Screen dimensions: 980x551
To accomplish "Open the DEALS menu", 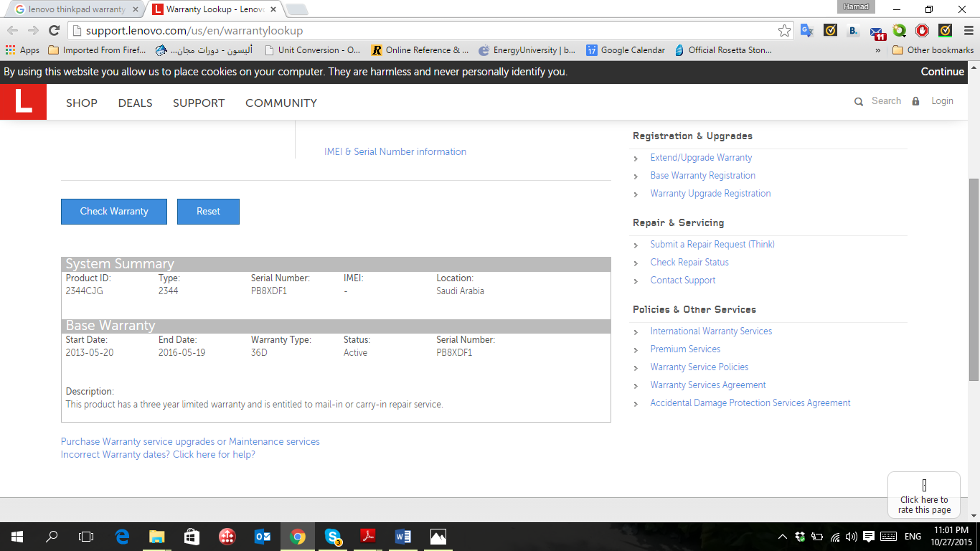I will click(135, 103).
